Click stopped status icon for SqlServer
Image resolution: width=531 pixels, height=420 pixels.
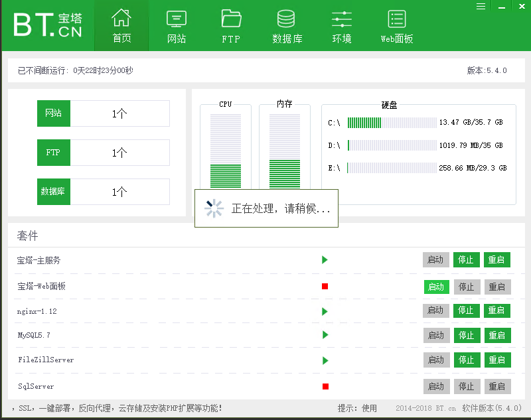(325, 387)
